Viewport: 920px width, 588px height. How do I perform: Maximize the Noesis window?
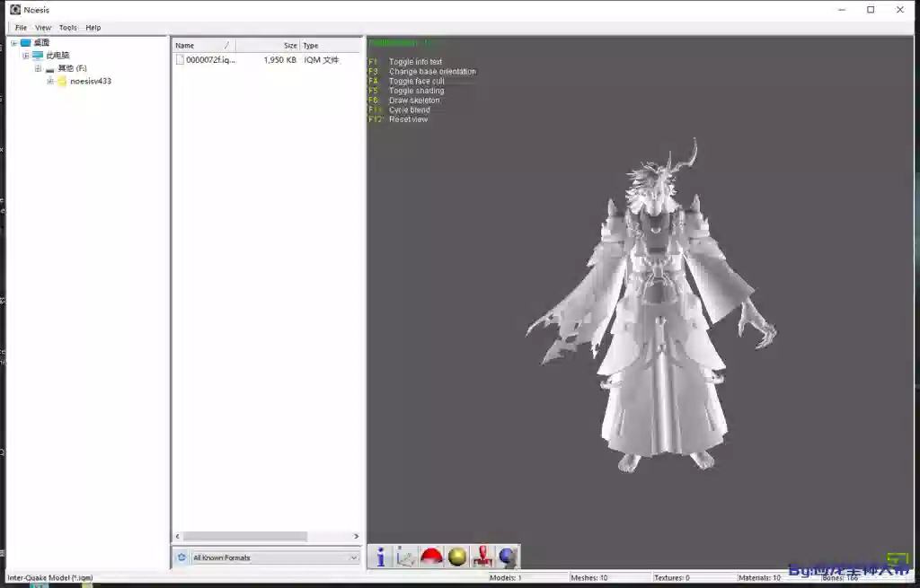click(871, 9)
